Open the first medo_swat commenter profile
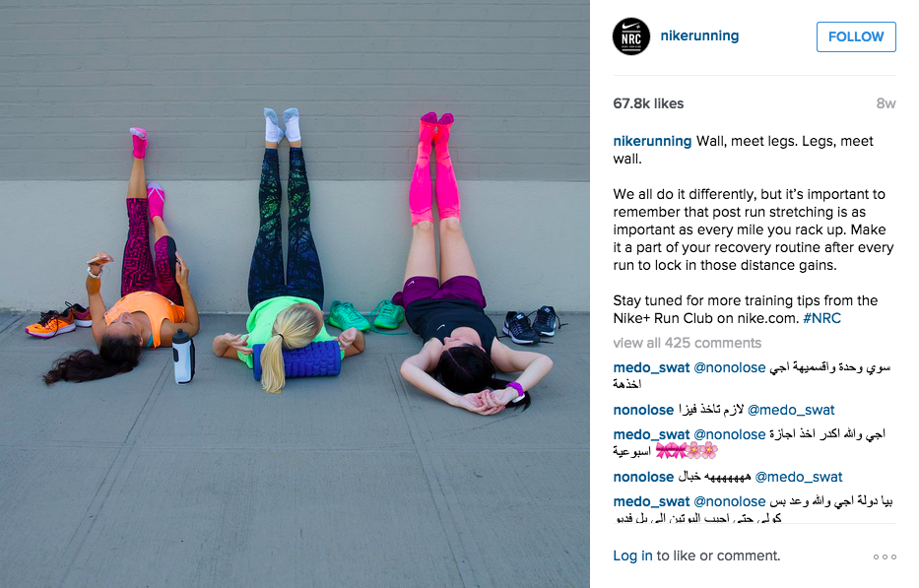The height and width of the screenshot is (588, 919). 651,368
